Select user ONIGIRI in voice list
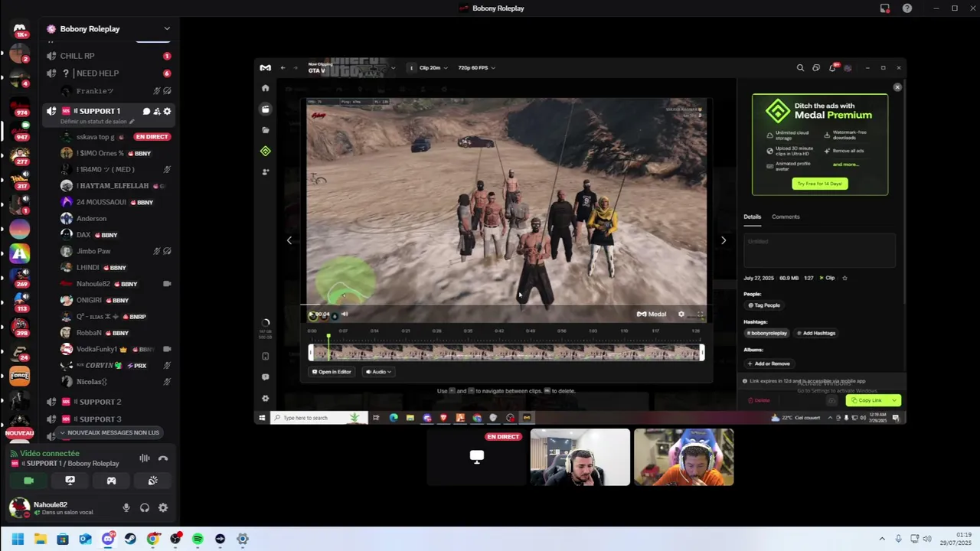 [x=116, y=300]
